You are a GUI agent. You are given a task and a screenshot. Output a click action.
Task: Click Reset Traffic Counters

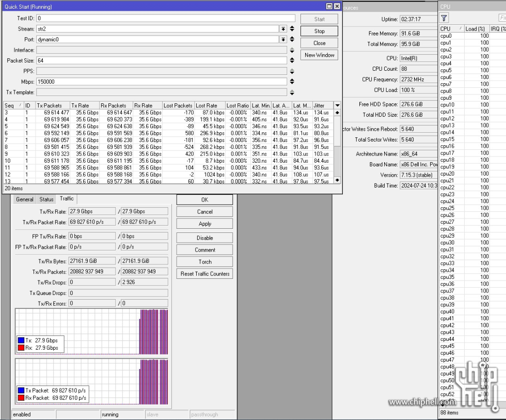click(x=204, y=274)
